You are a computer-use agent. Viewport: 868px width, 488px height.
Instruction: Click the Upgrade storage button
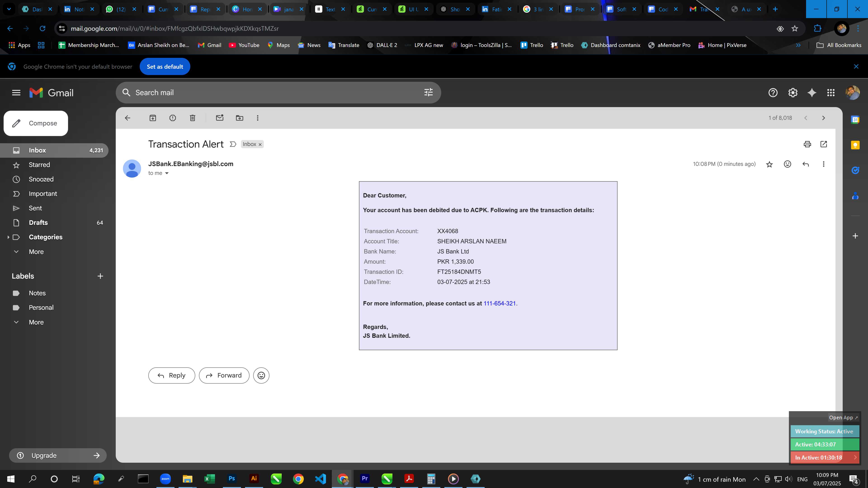pyautogui.click(x=58, y=455)
